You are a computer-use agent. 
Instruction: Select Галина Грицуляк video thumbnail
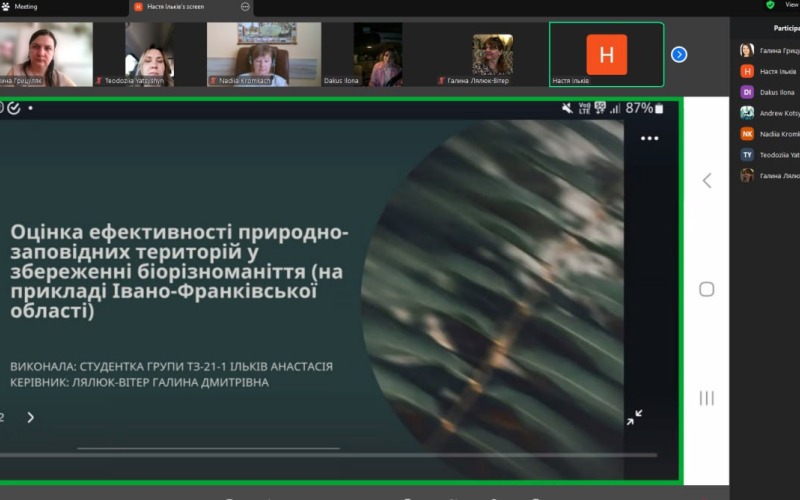tap(46, 54)
